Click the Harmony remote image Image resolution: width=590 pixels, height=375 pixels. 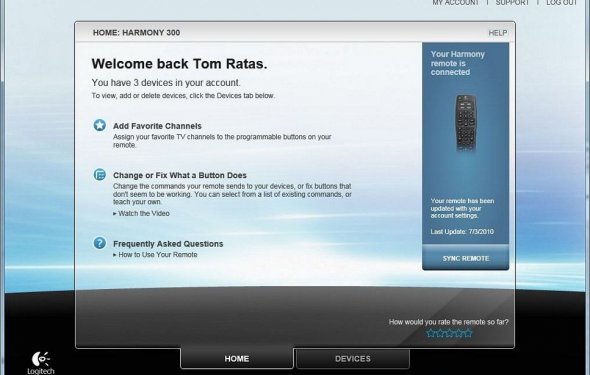click(466, 122)
